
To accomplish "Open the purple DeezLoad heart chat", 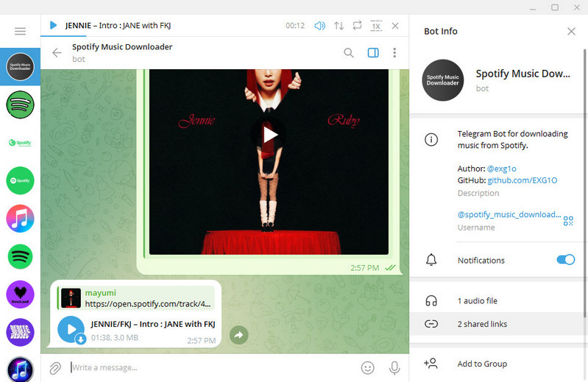I will pos(21,294).
